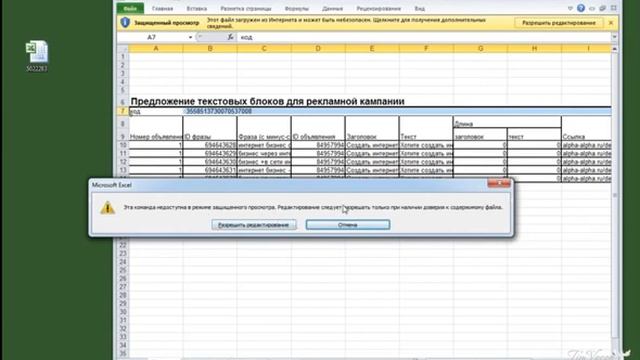Screen dimensions: 640x360
Task: Collapse the ribbon with the small arrow icon
Action: click(570, 8)
